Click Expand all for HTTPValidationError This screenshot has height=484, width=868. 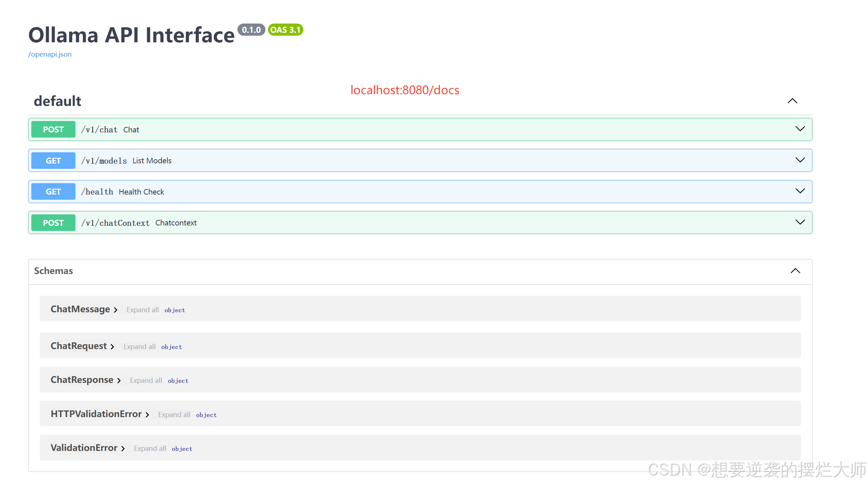(x=174, y=415)
